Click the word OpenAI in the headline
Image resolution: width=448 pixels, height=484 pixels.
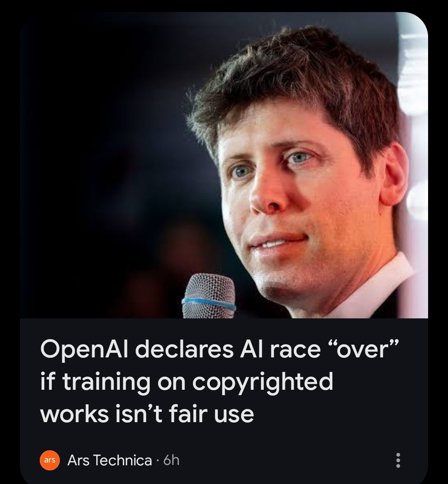(x=84, y=350)
